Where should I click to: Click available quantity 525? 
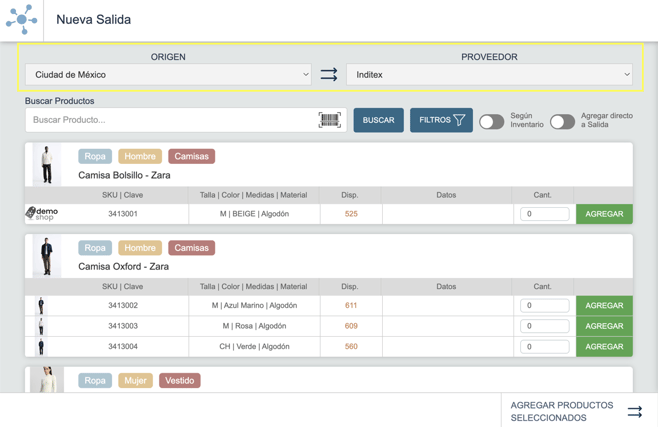point(351,214)
